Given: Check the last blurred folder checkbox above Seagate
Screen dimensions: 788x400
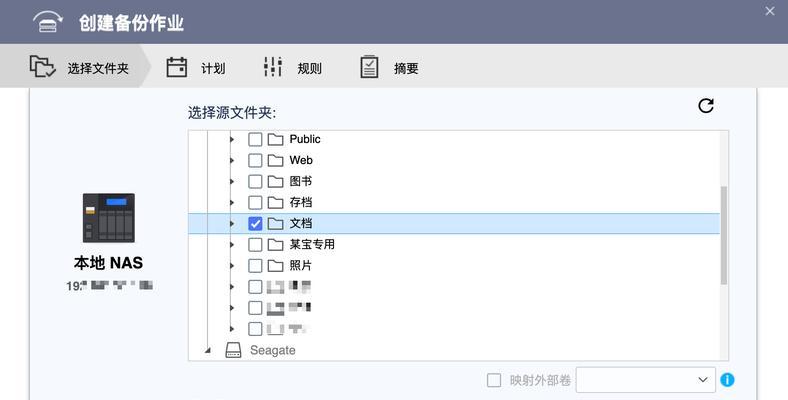Looking at the screenshot, I should [x=255, y=329].
